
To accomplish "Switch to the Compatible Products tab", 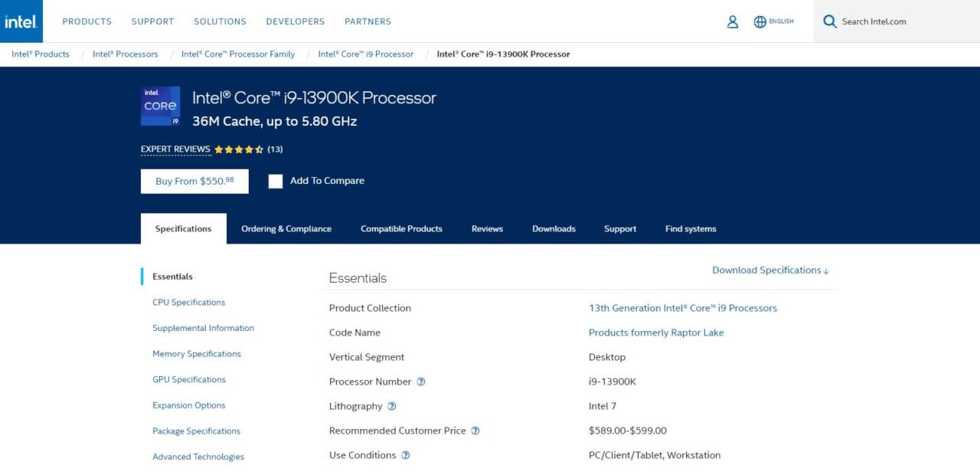I will 401,229.
